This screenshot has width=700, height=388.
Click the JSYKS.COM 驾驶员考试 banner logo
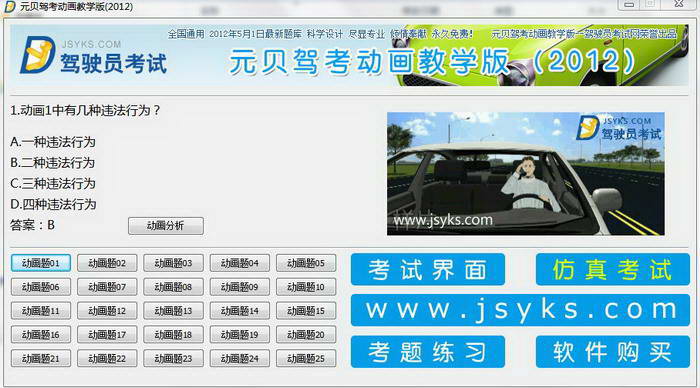pyautogui.click(x=93, y=56)
